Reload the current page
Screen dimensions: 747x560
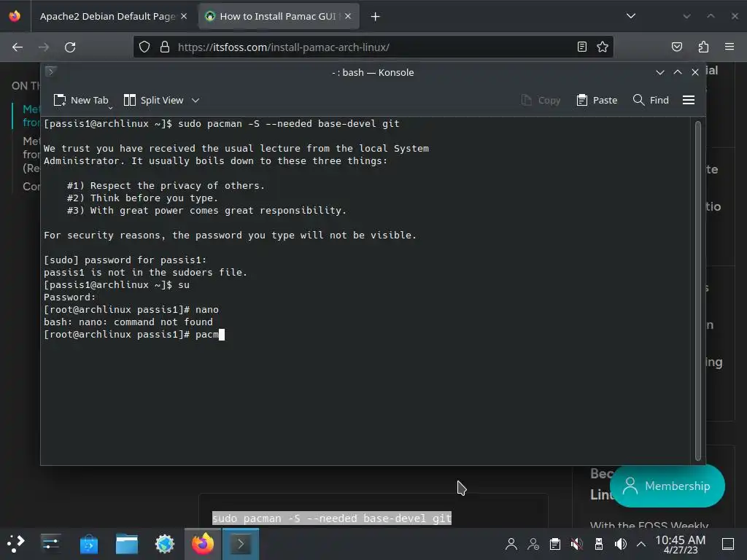70,47
